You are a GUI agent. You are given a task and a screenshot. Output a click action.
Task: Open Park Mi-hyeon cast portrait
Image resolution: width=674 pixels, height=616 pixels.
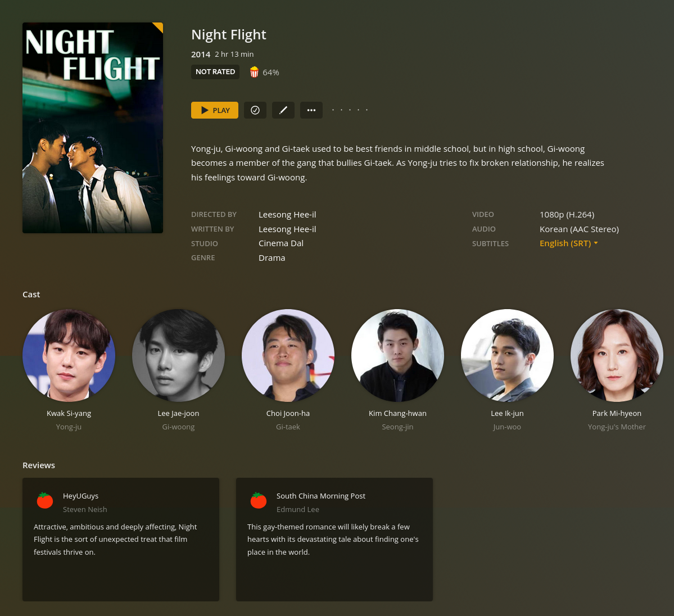tap(617, 356)
